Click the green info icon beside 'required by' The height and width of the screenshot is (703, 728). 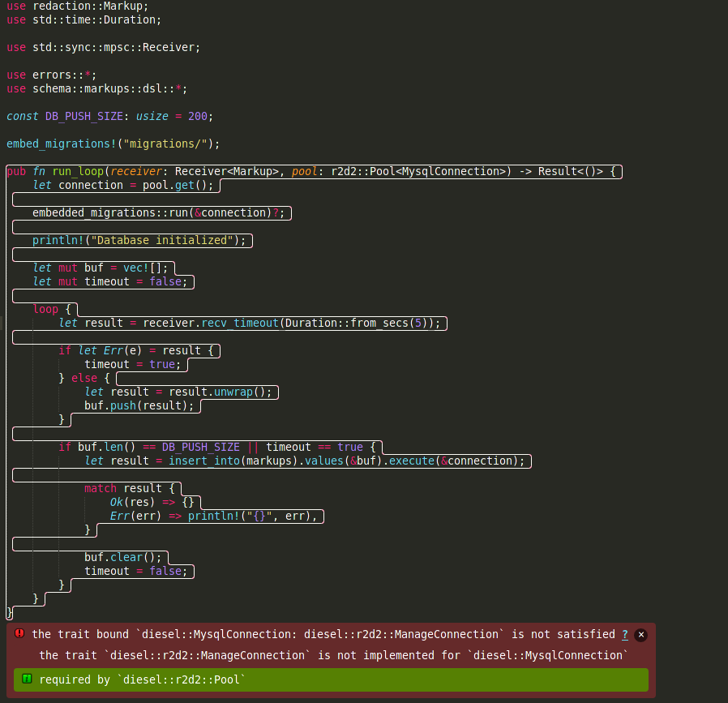click(27, 679)
